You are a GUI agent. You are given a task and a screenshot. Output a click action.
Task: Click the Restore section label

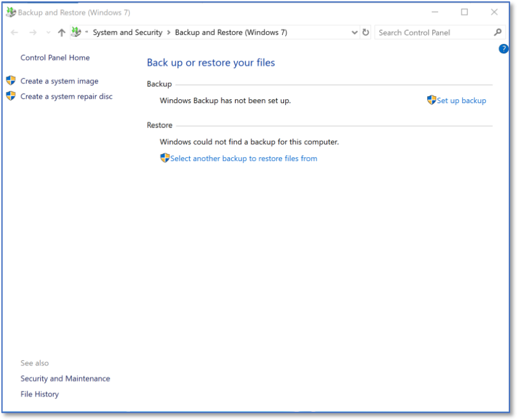[160, 125]
